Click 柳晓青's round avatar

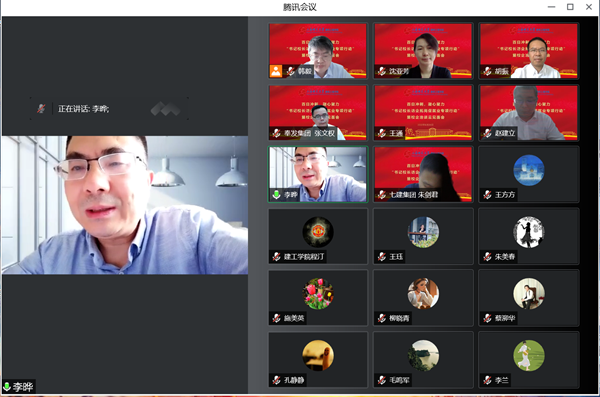(x=423, y=294)
